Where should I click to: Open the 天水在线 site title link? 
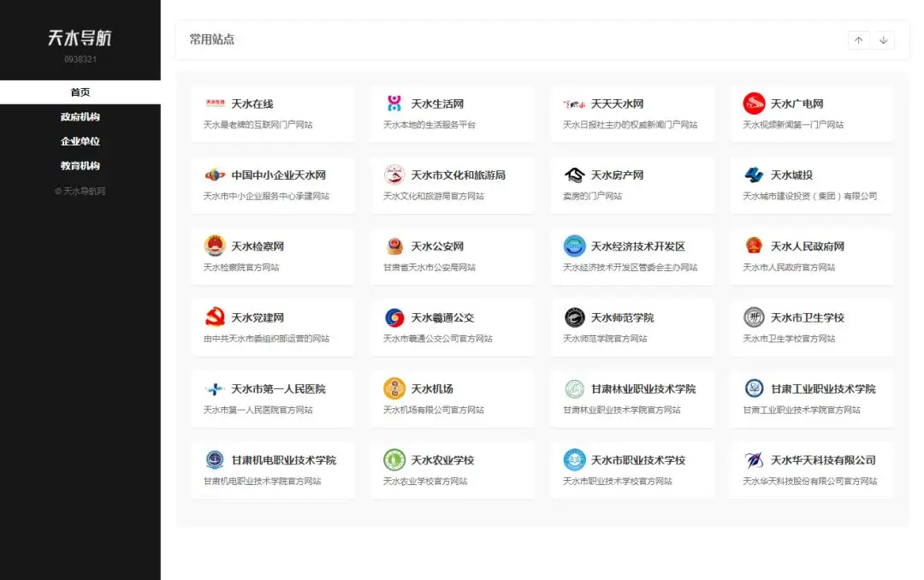[252, 104]
